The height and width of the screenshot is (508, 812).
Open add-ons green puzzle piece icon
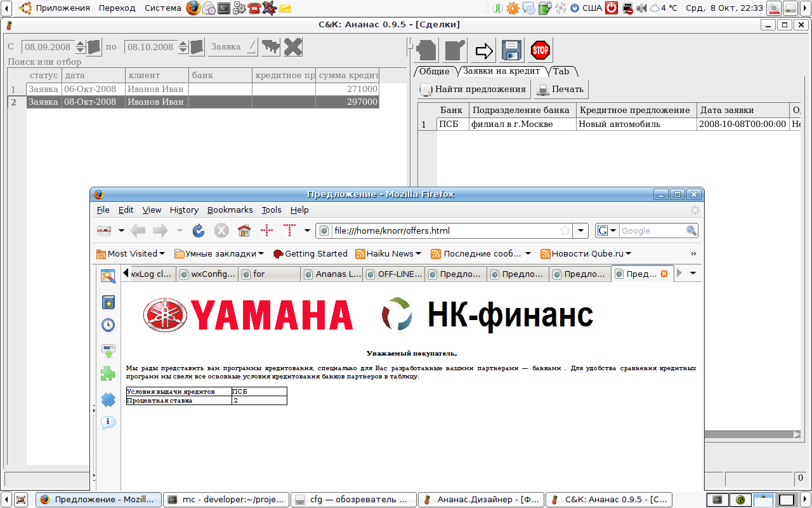click(108, 374)
